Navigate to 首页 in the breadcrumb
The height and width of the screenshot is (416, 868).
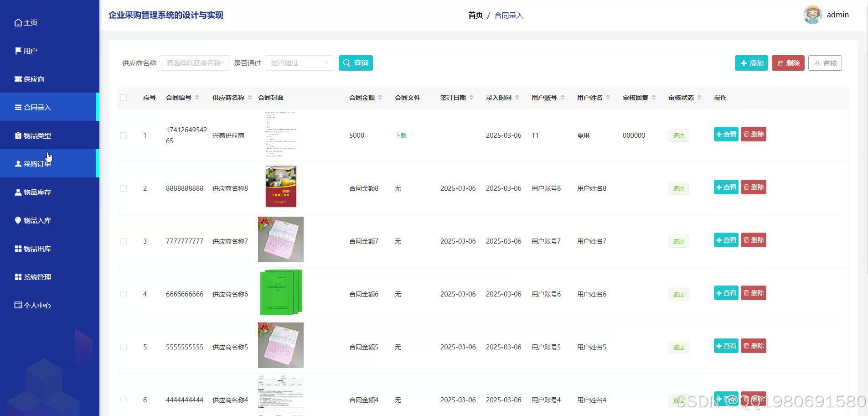point(475,15)
